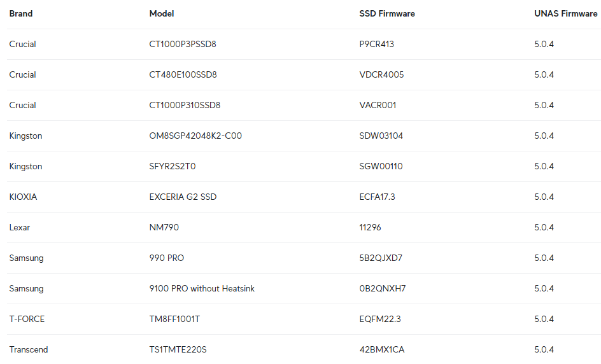Click the Samsung 990 PRO model cell
The image size is (601, 364).
tap(167, 258)
